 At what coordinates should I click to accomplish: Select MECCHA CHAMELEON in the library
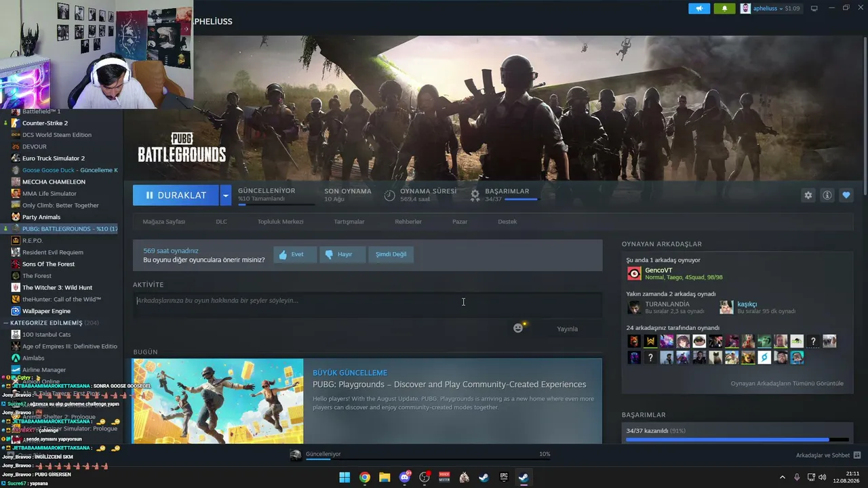[x=54, y=182]
